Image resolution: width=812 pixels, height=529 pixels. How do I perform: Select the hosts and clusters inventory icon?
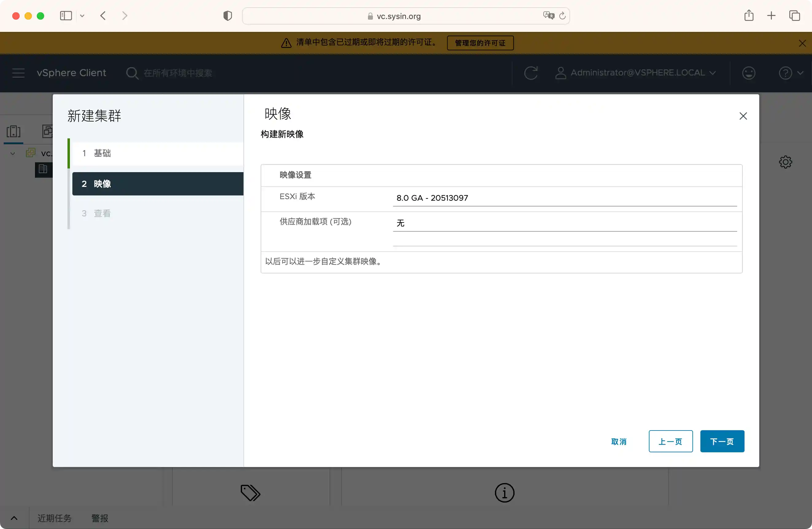coord(14,131)
